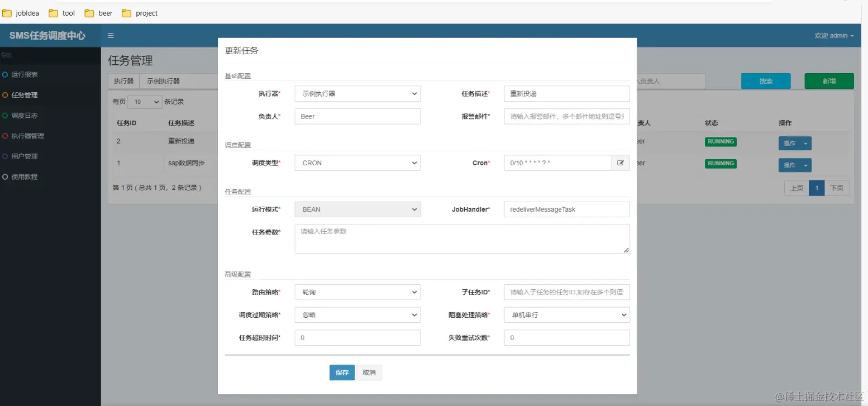Click the 执行器管理 sidebar circle icon
868x406 pixels.
(x=5, y=136)
